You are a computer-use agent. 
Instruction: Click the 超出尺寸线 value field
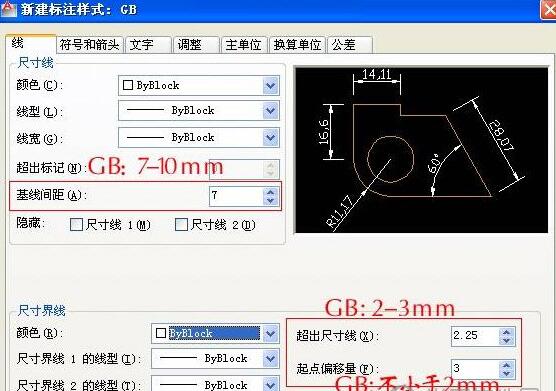coord(475,336)
